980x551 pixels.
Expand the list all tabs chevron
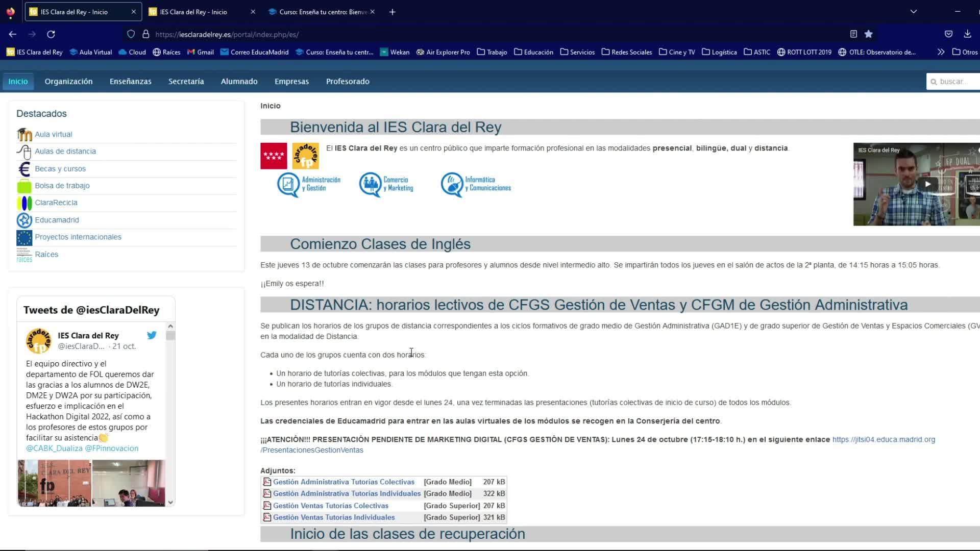click(x=914, y=12)
